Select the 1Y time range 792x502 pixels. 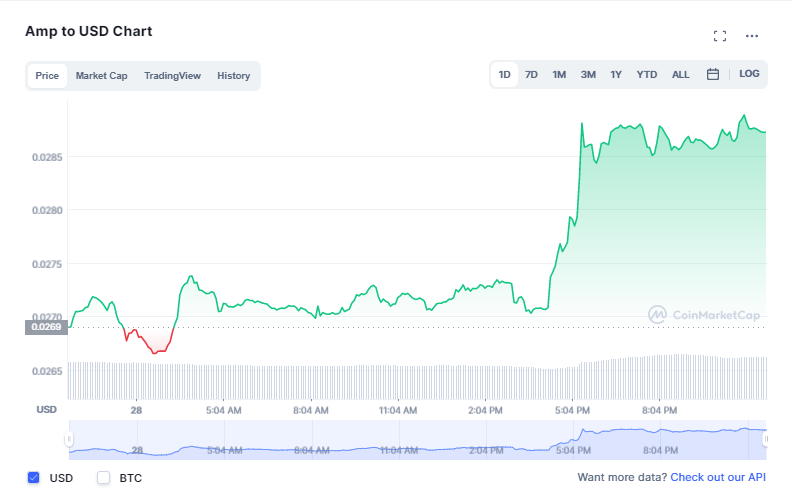point(616,75)
